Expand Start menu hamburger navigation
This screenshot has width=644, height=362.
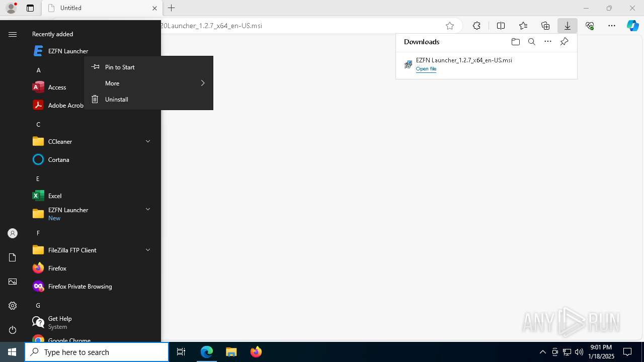point(13,34)
